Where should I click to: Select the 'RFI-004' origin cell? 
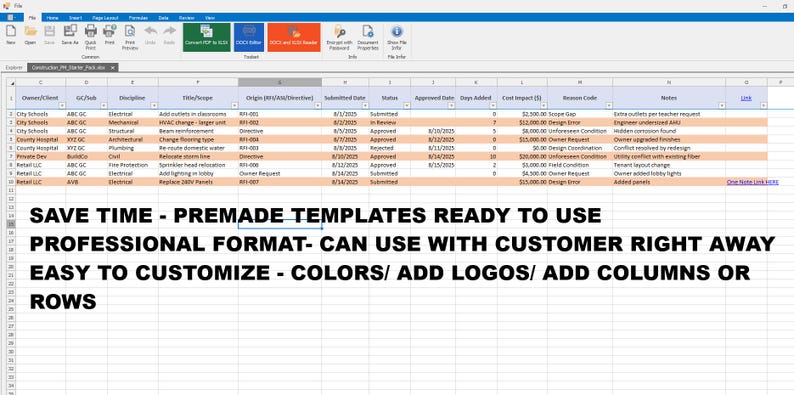[280, 140]
